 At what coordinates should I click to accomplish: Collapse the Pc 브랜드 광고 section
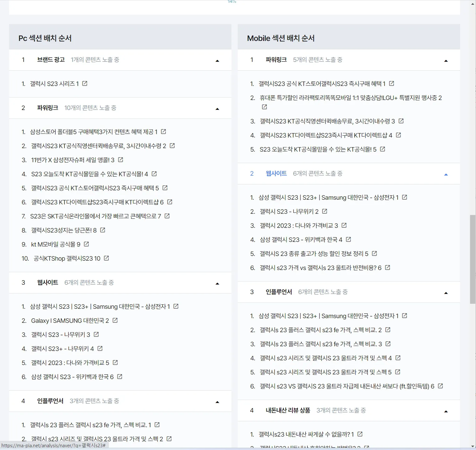click(217, 61)
